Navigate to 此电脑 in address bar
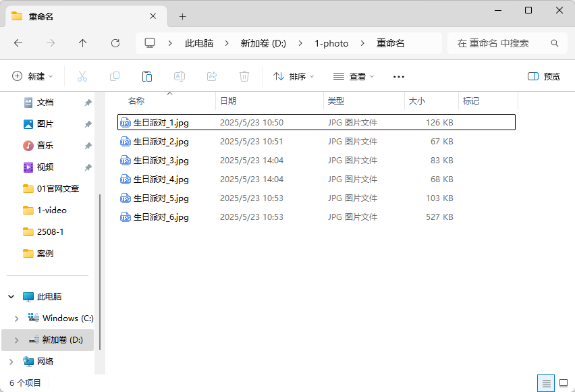 (199, 43)
